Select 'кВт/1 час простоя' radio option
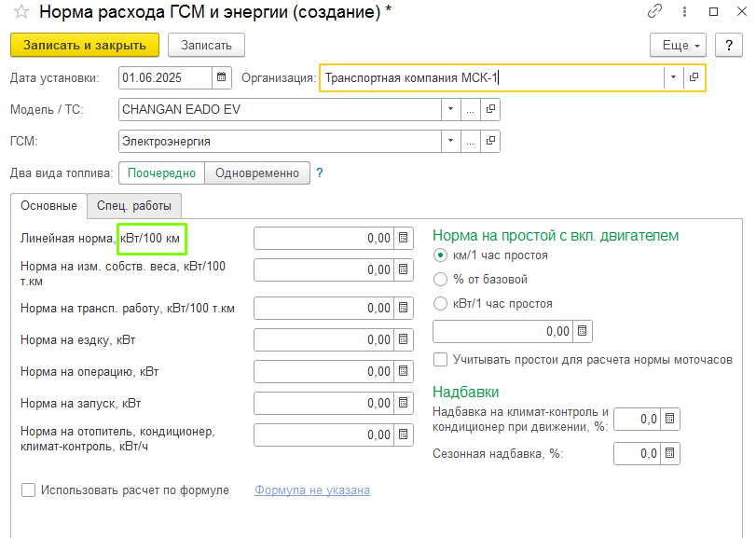 (441, 303)
